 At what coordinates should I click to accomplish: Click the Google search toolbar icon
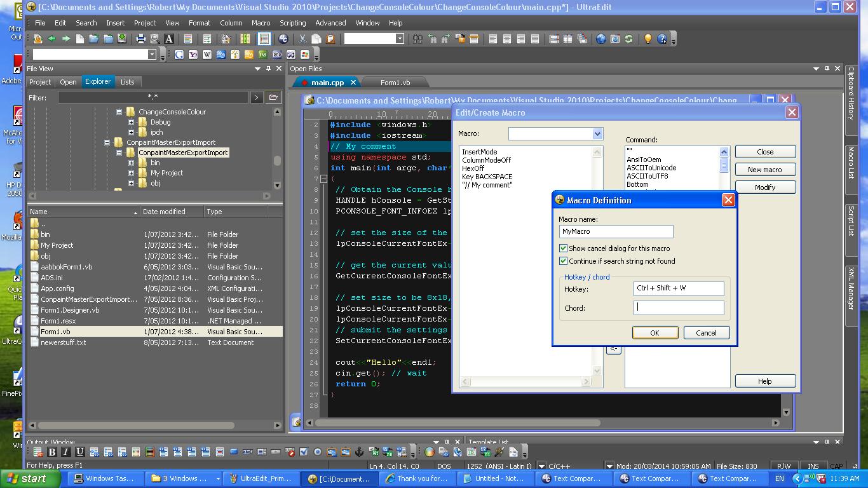(x=179, y=55)
